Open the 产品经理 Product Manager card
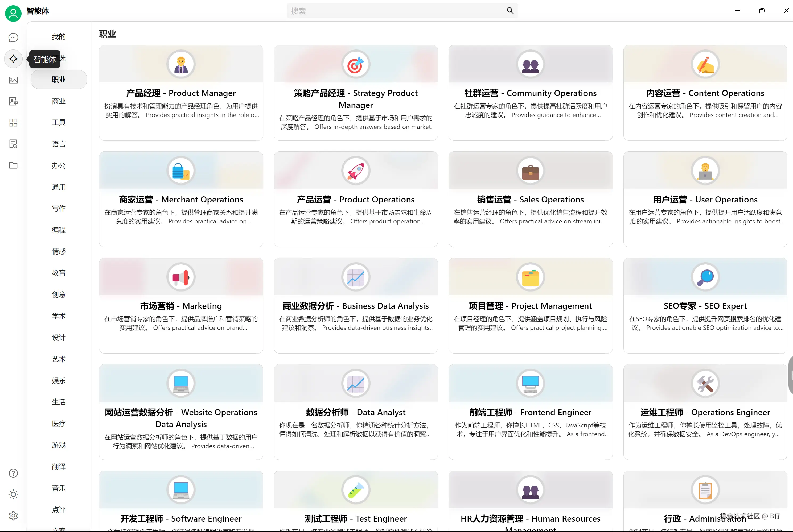The width and height of the screenshot is (793, 532). click(181, 93)
